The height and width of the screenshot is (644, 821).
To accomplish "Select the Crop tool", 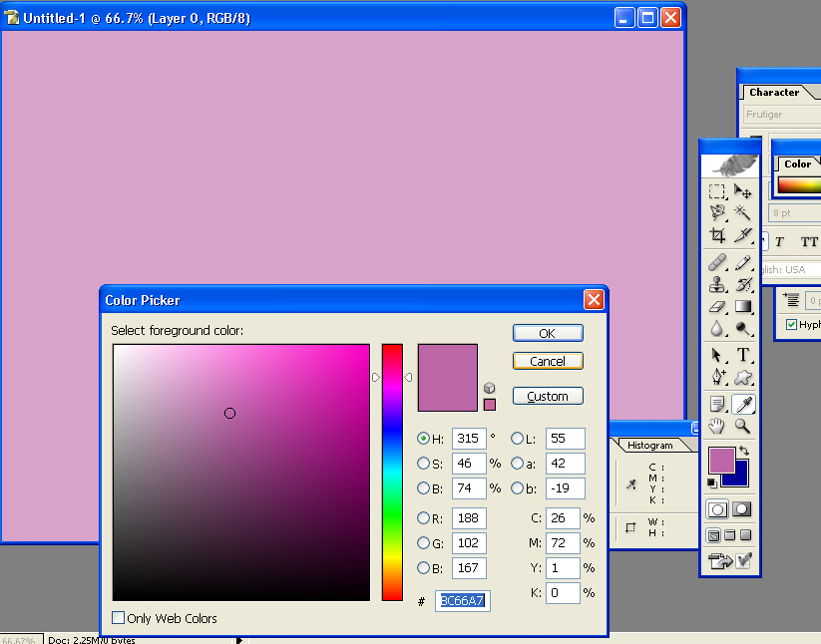I will pos(717,236).
